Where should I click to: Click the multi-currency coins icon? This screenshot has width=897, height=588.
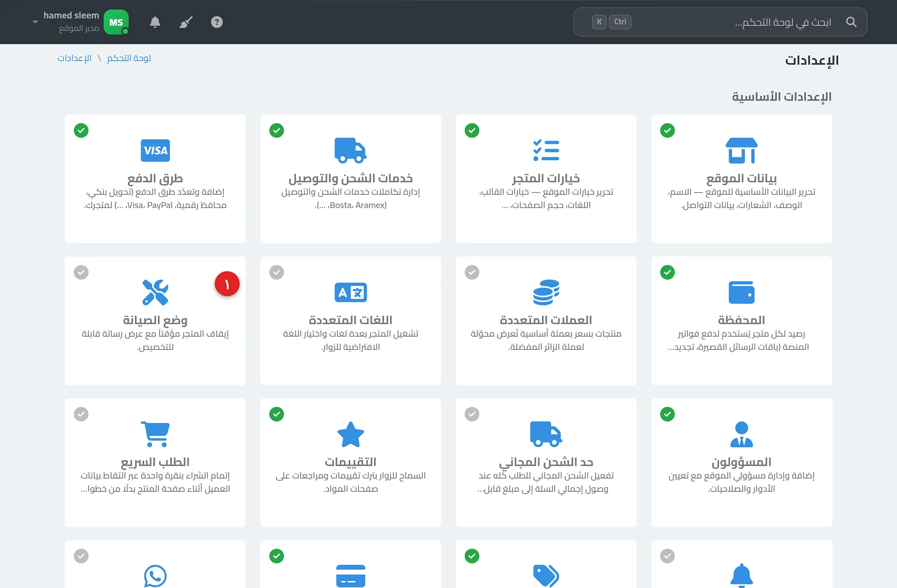(546, 292)
